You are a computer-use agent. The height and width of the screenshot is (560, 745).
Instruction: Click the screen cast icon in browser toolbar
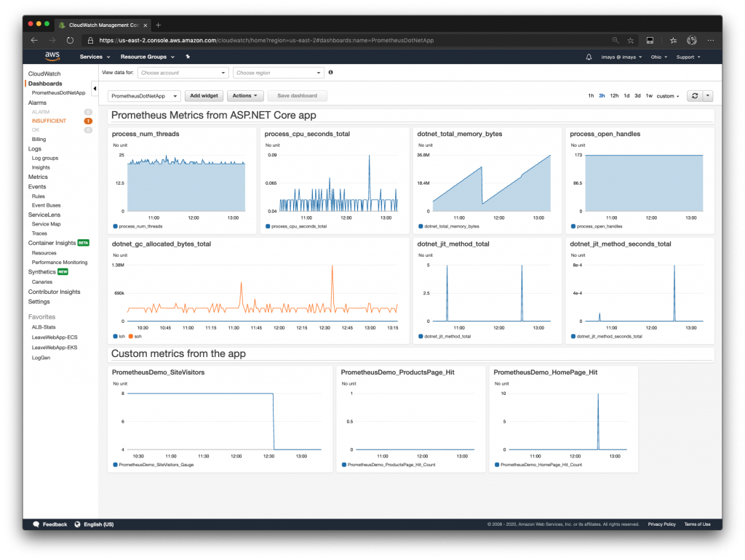coord(650,41)
